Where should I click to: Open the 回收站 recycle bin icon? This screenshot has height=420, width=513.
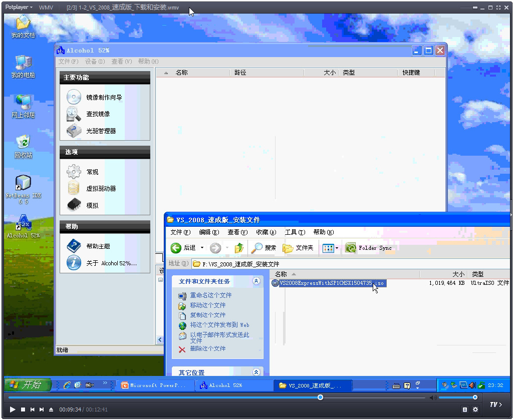point(23,147)
